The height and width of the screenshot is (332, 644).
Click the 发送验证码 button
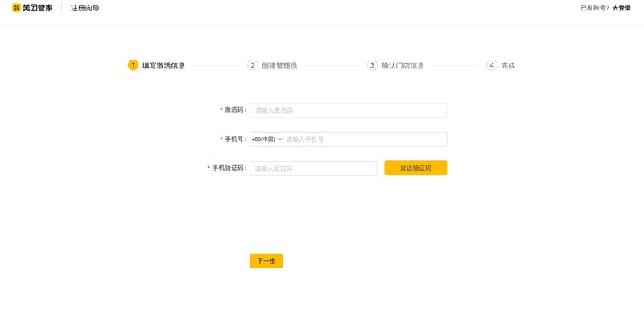point(415,168)
